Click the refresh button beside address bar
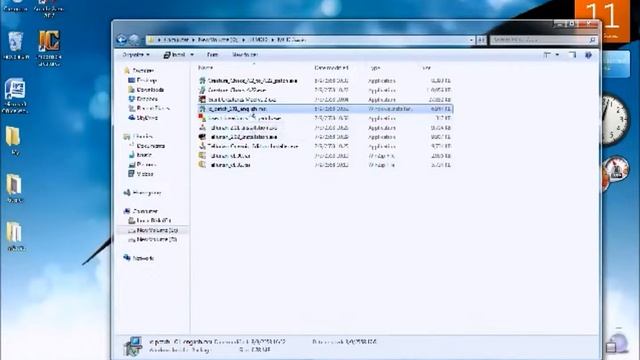Image resolution: width=640 pixels, height=360 pixels. tap(482, 40)
